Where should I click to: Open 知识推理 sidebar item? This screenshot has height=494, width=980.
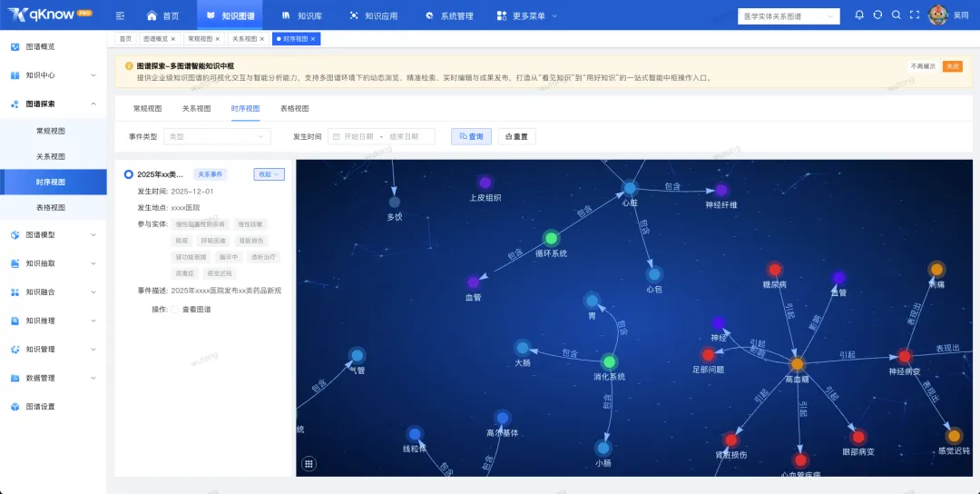54,321
